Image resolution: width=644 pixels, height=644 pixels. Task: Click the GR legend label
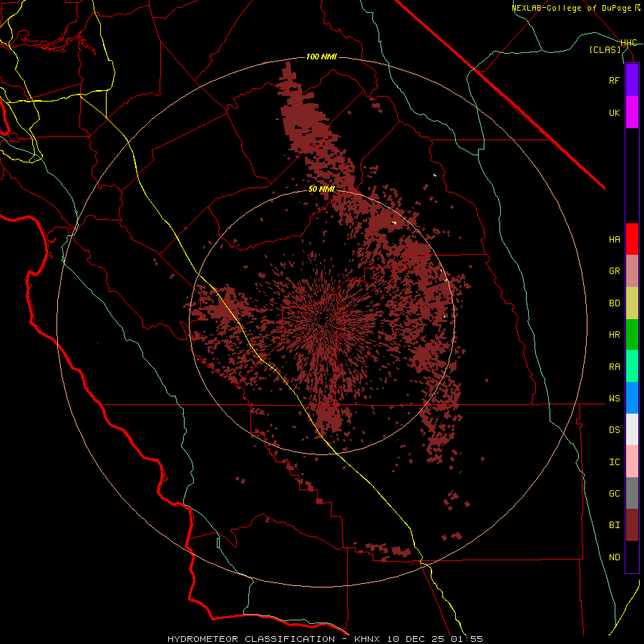click(x=615, y=271)
